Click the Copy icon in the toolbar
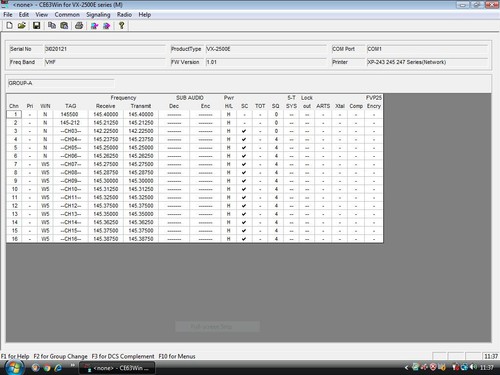This screenshot has height=375, width=500. [x=52, y=25]
